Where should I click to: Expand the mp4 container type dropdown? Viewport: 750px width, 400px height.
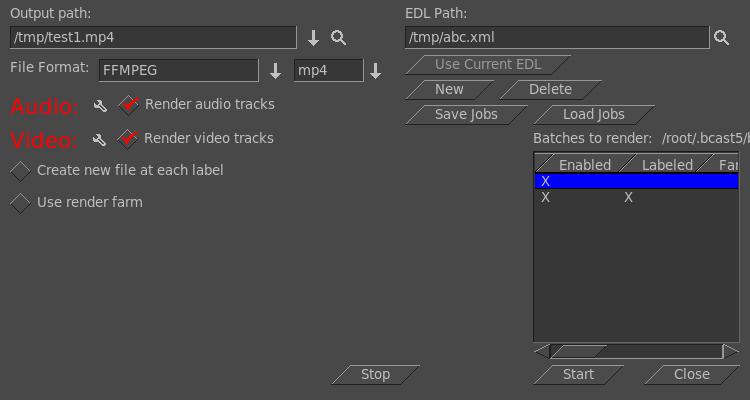(376, 71)
